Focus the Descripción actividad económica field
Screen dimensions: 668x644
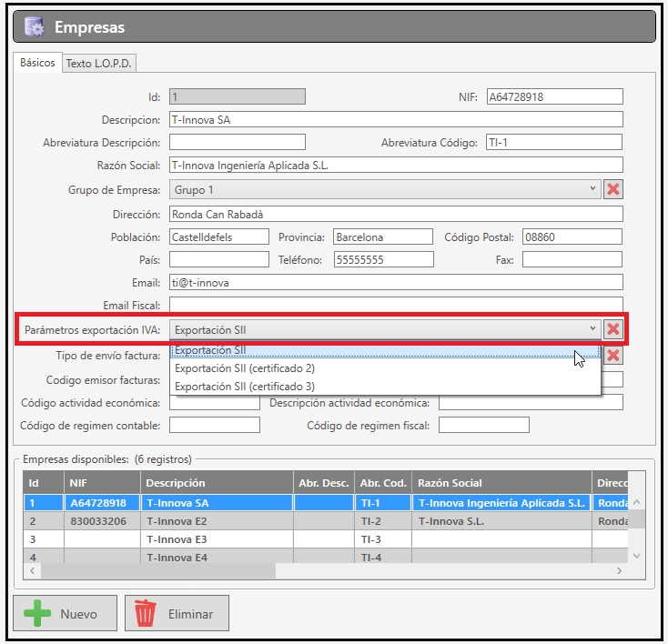tap(531, 402)
